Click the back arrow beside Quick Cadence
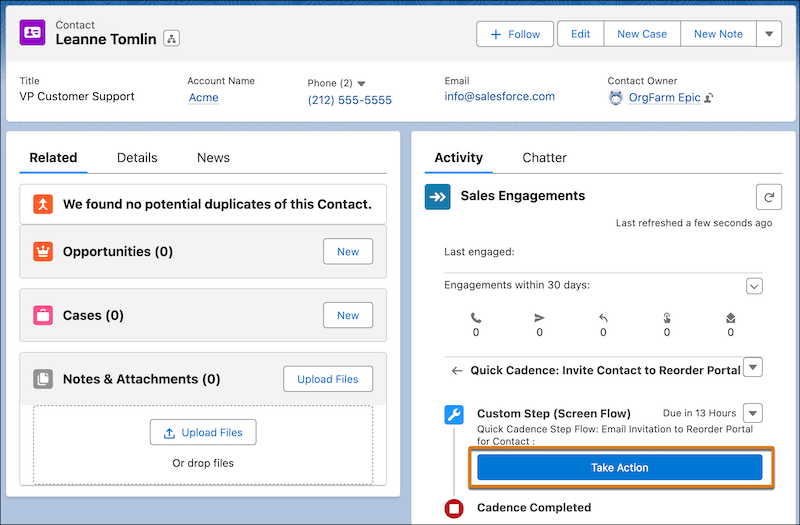Image resolution: width=800 pixels, height=525 pixels. [457, 371]
